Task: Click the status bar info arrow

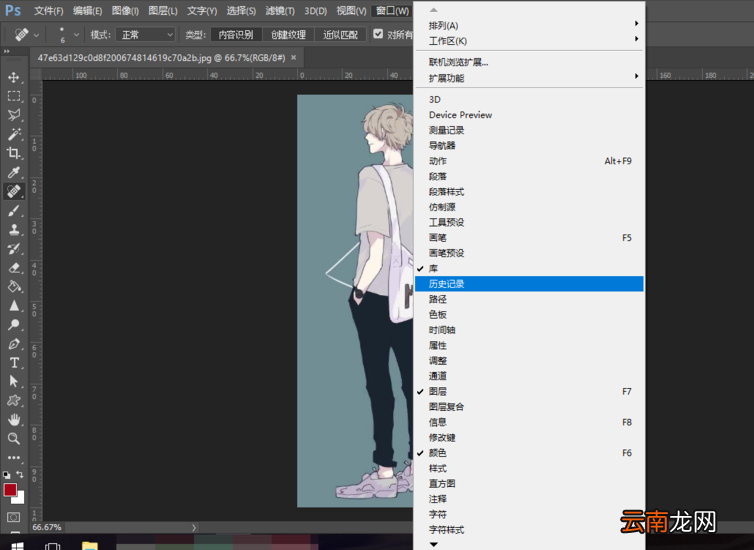Action: [194, 527]
